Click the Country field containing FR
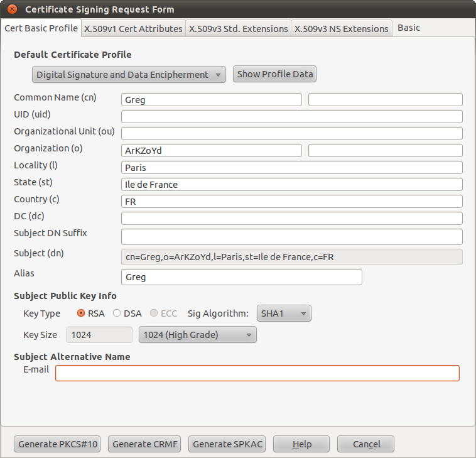The image size is (476, 458). 292,202
